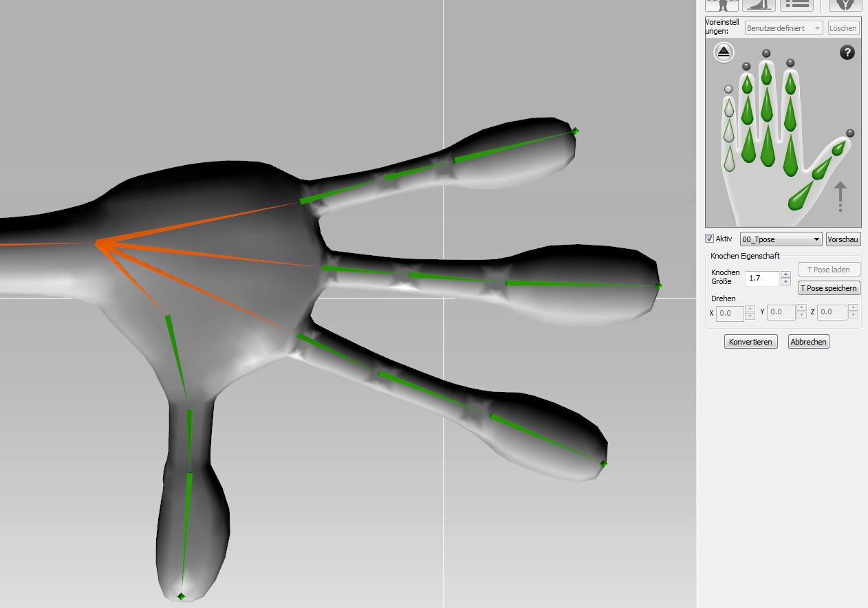Expand the 00_Tpose pose dropdown
This screenshot has width=868, height=608.
pyautogui.click(x=781, y=239)
